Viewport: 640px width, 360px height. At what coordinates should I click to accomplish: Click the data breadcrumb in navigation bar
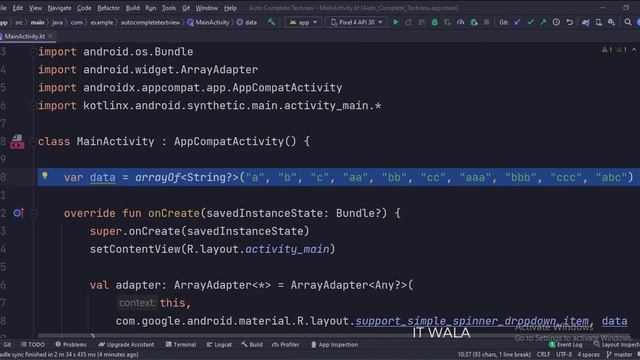coord(247,22)
